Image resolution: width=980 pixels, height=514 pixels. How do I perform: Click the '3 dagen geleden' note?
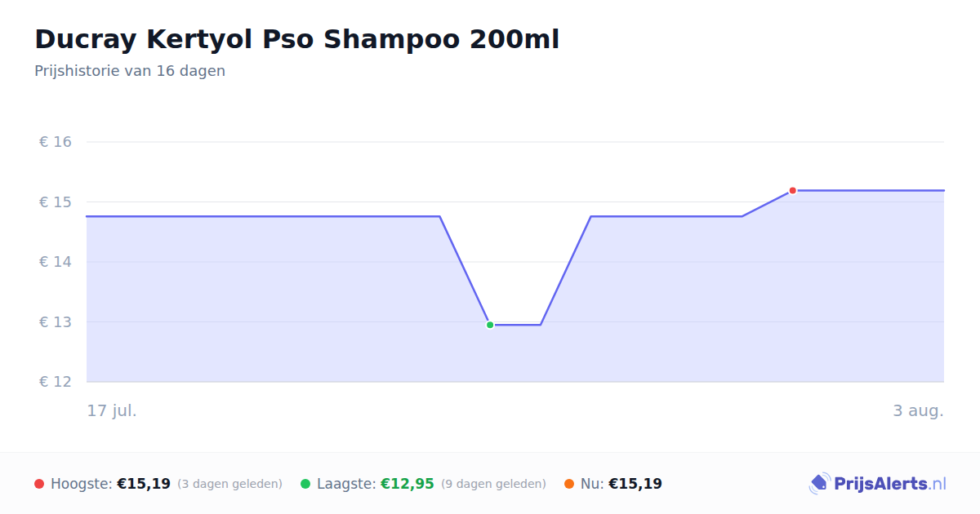[229, 484]
